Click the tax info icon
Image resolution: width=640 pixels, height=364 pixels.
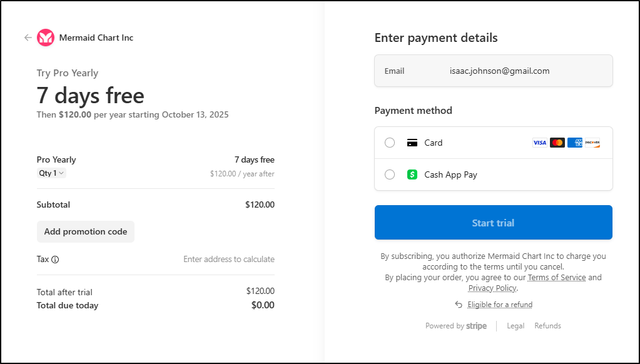tap(55, 260)
